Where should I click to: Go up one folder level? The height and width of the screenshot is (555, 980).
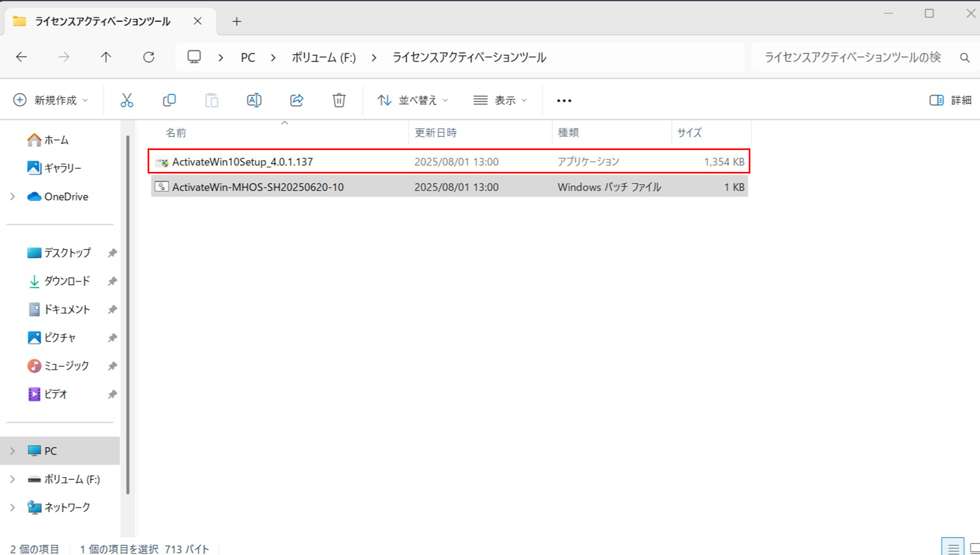[x=106, y=57]
